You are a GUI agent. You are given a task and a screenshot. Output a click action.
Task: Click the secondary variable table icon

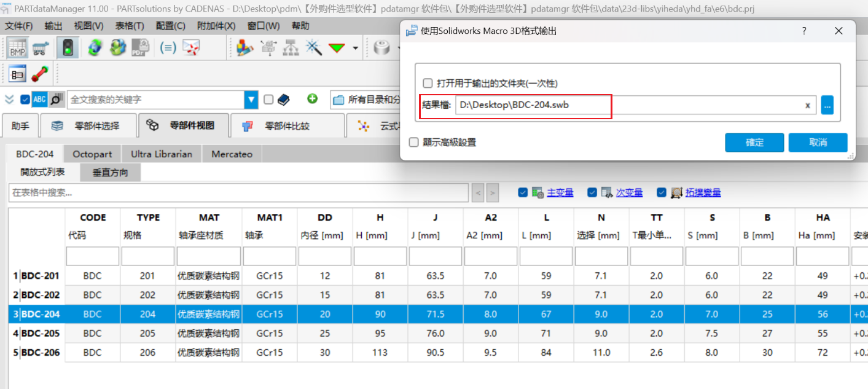tap(607, 193)
